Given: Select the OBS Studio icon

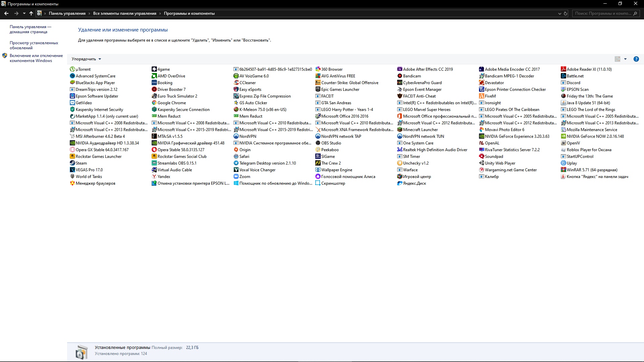Looking at the screenshot, I should [318, 143].
